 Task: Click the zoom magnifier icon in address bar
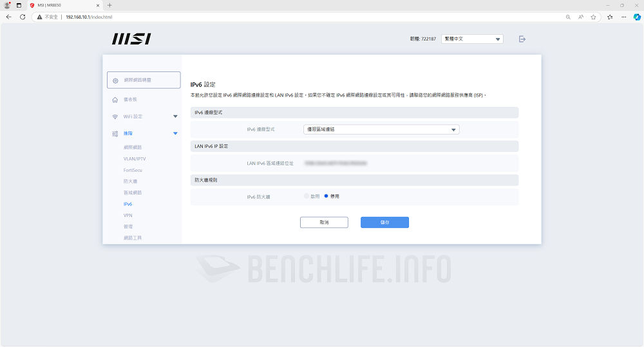568,17
